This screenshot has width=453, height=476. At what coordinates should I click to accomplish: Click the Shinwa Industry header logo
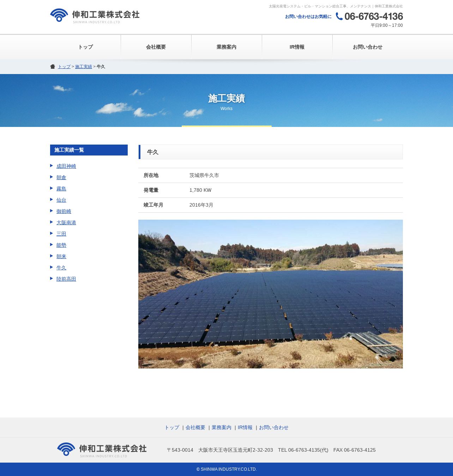(95, 16)
